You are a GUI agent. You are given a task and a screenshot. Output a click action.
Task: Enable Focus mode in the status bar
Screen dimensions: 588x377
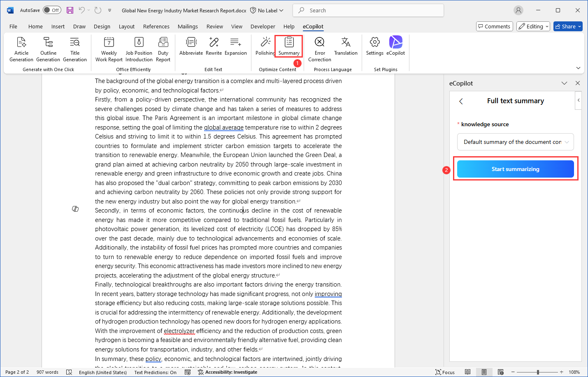pos(445,372)
